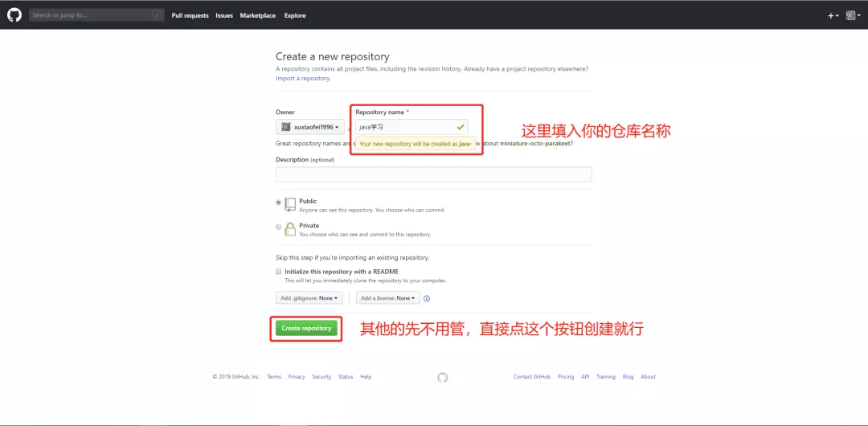Open the API footer link
The height and width of the screenshot is (426, 868).
click(x=585, y=377)
